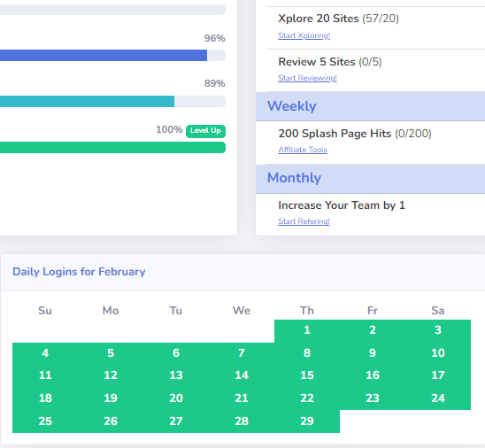Open the Start Refering! link
The image size is (485, 448).
click(304, 221)
